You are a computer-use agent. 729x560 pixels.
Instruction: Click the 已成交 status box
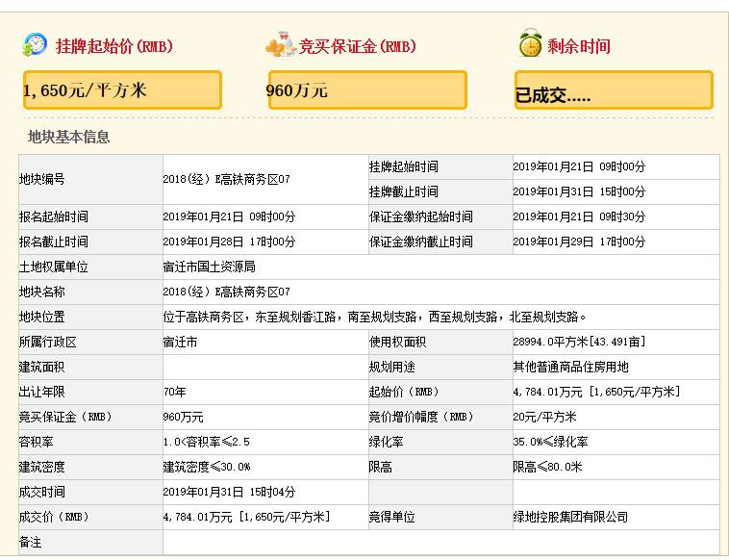tap(614, 90)
